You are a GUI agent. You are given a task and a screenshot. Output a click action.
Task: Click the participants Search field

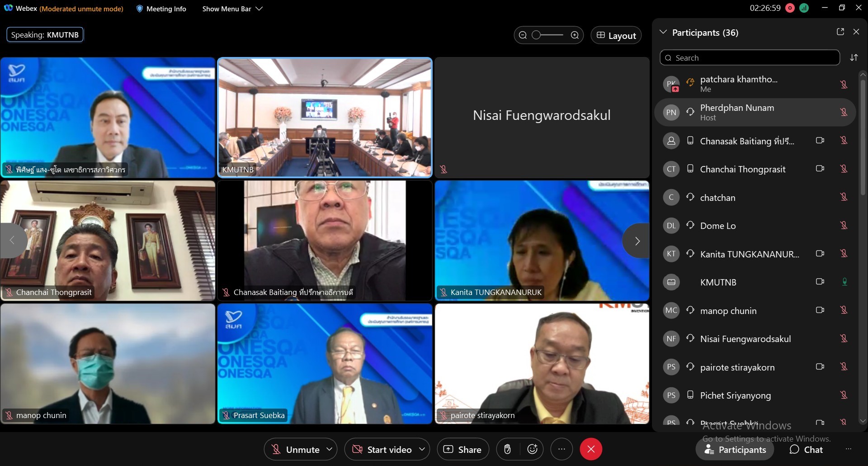[750, 58]
